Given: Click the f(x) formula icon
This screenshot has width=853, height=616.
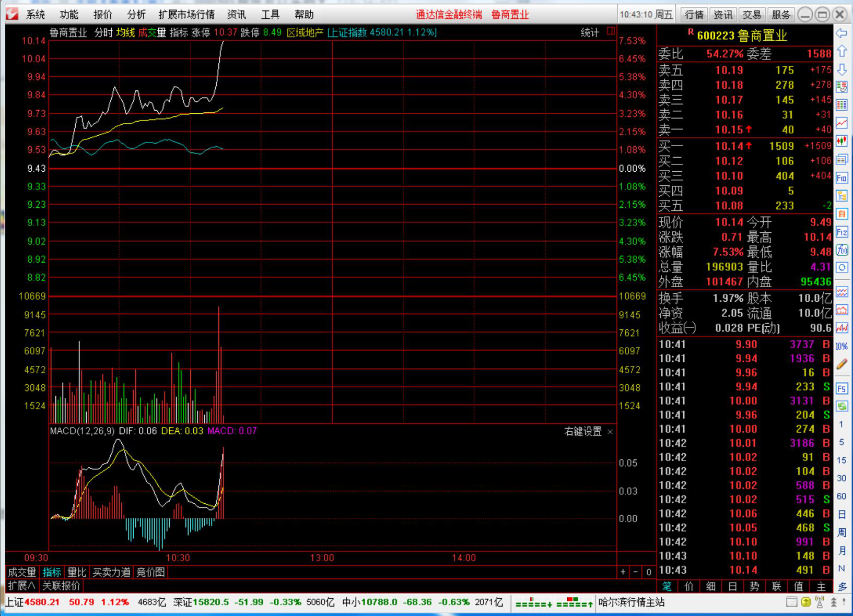Looking at the screenshot, I should point(842,250).
